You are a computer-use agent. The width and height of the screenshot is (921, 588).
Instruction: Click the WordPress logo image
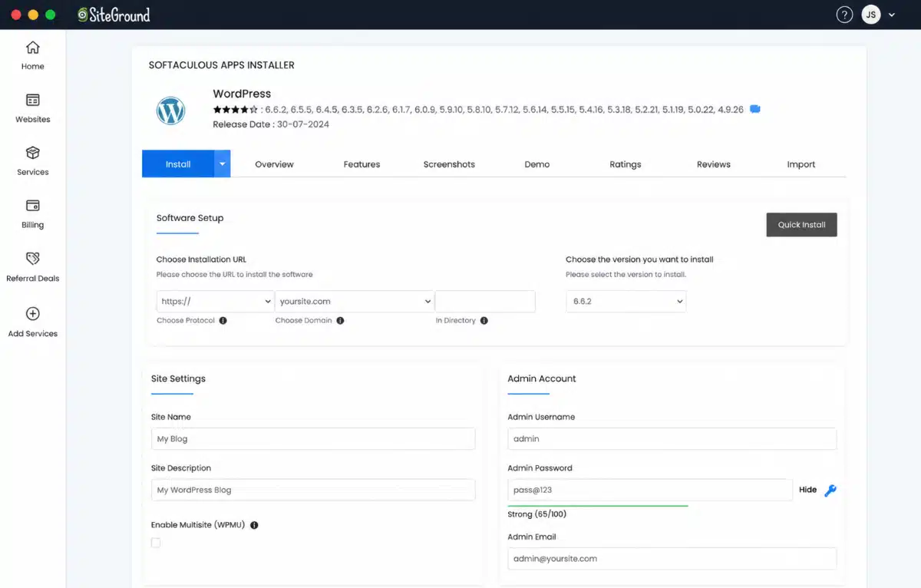[171, 111]
